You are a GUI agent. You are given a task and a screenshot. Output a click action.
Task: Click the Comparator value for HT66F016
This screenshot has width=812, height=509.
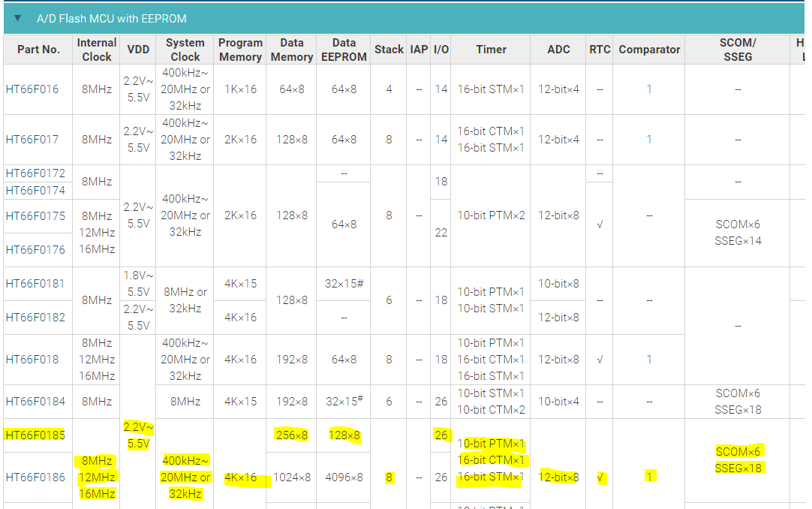649,88
